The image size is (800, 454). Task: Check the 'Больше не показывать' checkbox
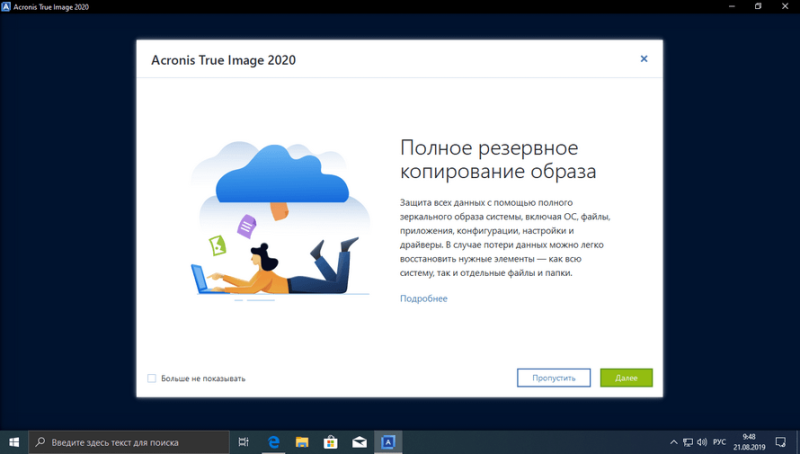(152, 379)
